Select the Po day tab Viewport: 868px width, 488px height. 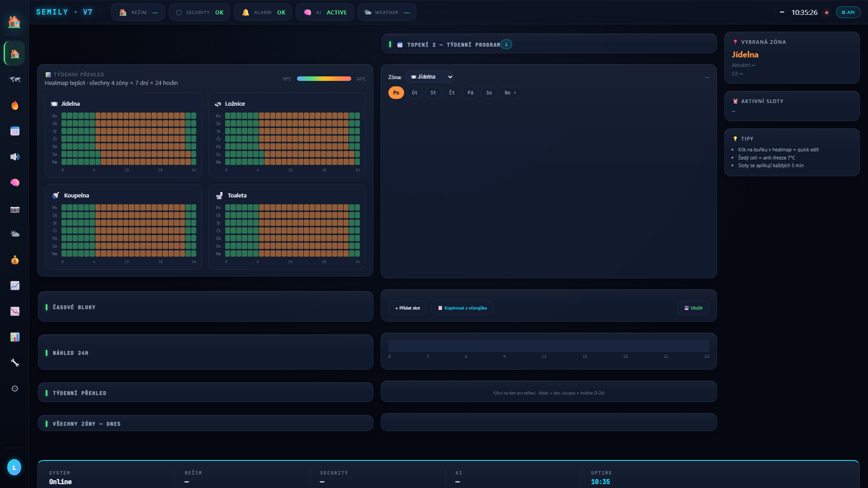[396, 93]
